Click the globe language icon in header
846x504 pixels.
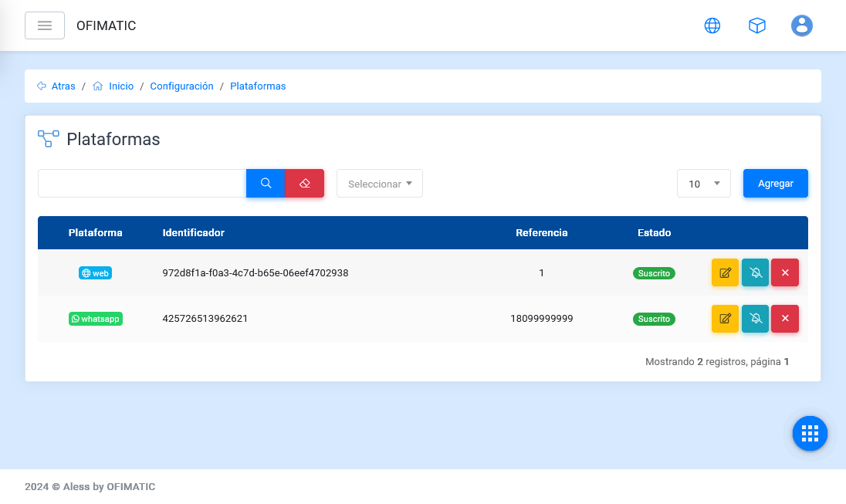pos(712,25)
